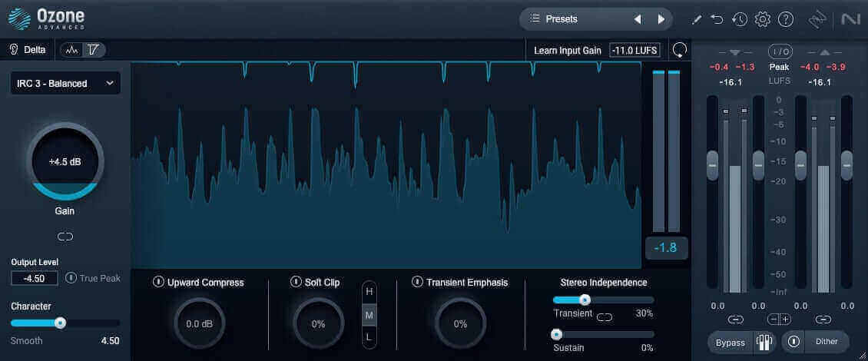Click the Soft Clip 0% knob

(x=318, y=323)
